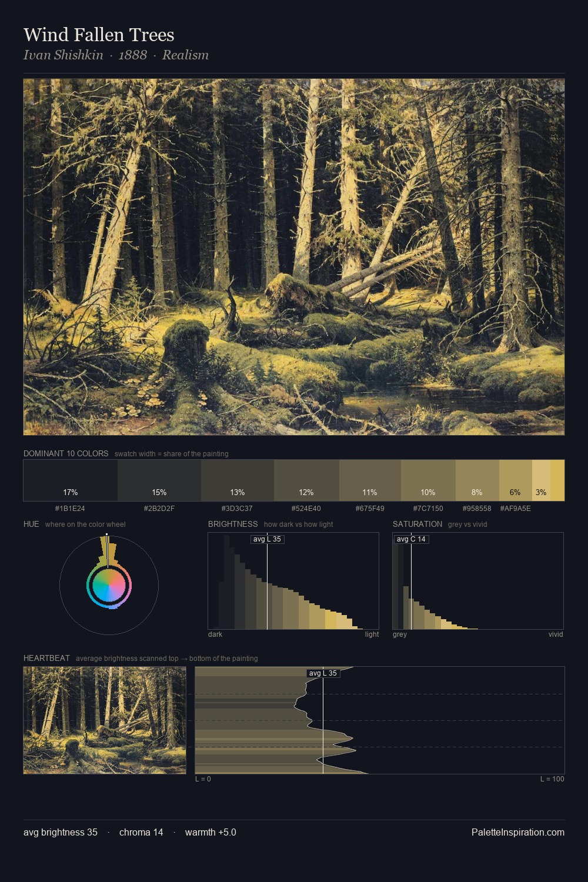Open the small painting thumbnail beside Heartbeat chart
Viewport: 588px width, 882px height.
105,720
